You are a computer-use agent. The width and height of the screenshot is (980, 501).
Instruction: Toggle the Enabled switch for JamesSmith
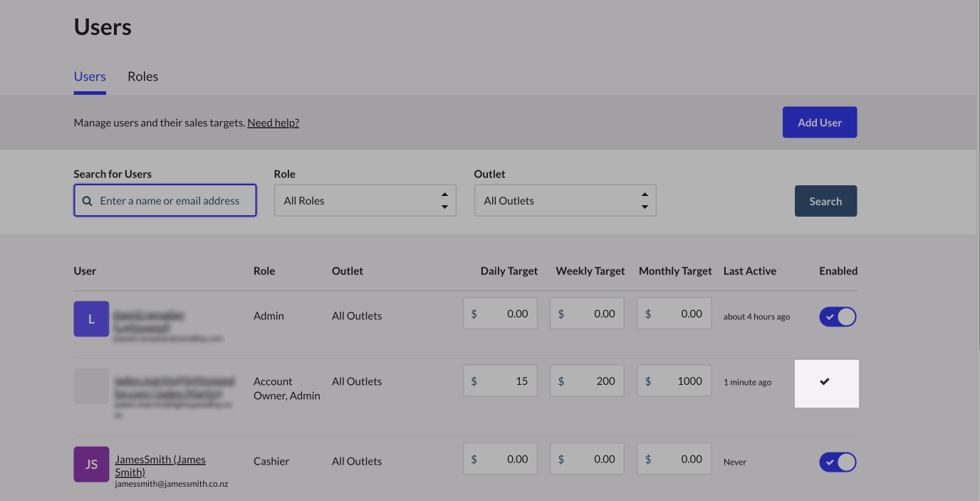coord(838,463)
